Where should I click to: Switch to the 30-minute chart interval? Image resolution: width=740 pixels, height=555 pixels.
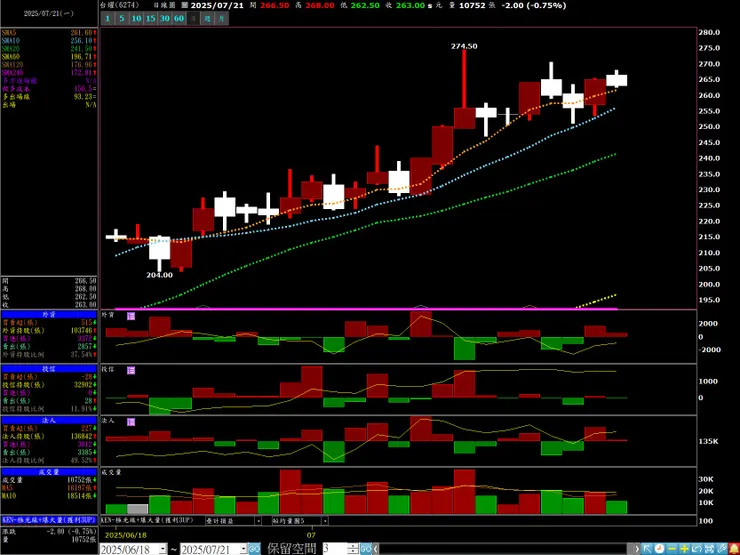tap(165, 18)
